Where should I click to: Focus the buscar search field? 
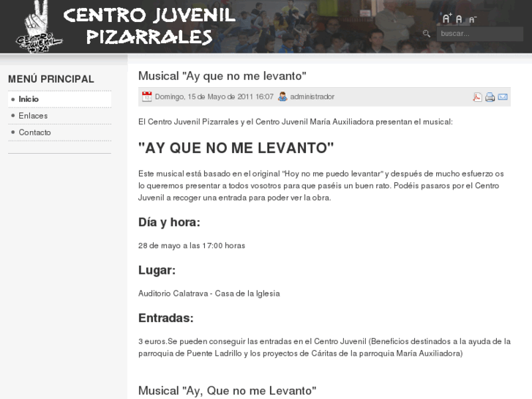pyautogui.click(x=480, y=34)
